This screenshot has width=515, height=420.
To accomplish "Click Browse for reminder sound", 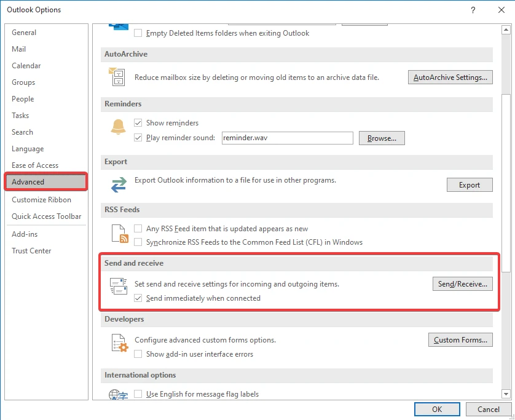I will tap(382, 138).
